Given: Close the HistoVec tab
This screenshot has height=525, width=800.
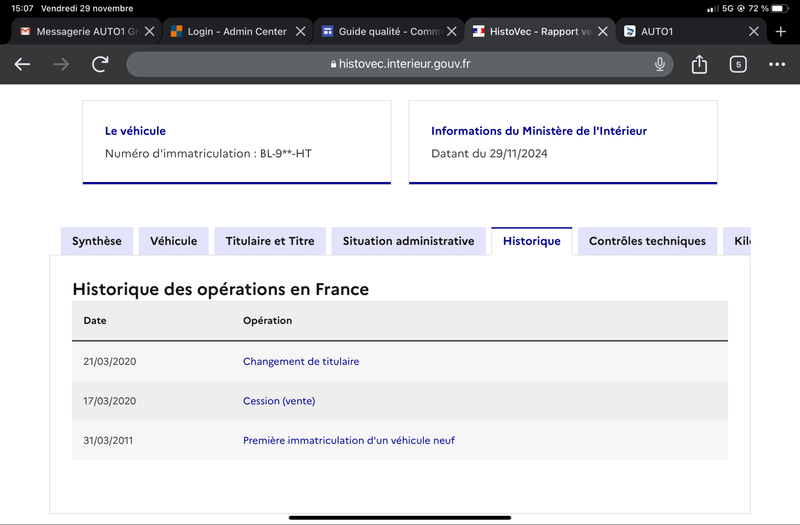Looking at the screenshot, I should coord(603,32).
